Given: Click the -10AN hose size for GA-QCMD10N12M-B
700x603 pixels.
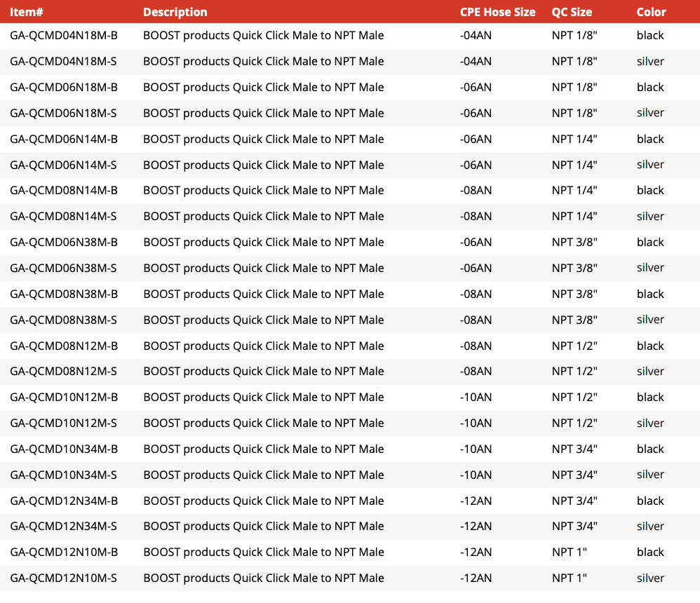Looking at the screenshot, I should 476,397.
